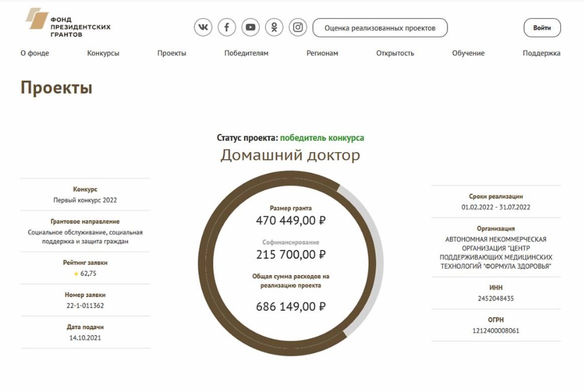Click the Домашний доктор project title
585x392 pixels.
coord(290,155)
